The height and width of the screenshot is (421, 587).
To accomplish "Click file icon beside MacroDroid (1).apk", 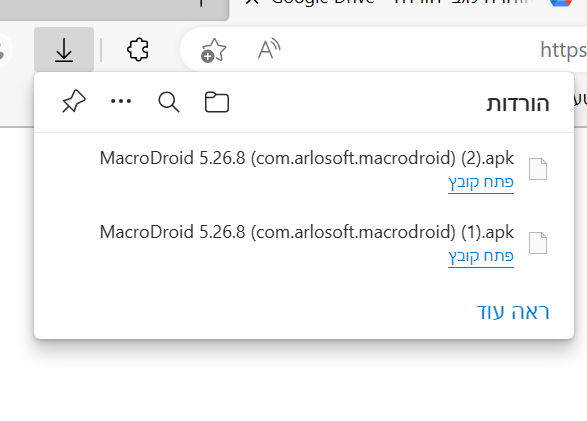I will pyautogui.click(x=538, y=243).
